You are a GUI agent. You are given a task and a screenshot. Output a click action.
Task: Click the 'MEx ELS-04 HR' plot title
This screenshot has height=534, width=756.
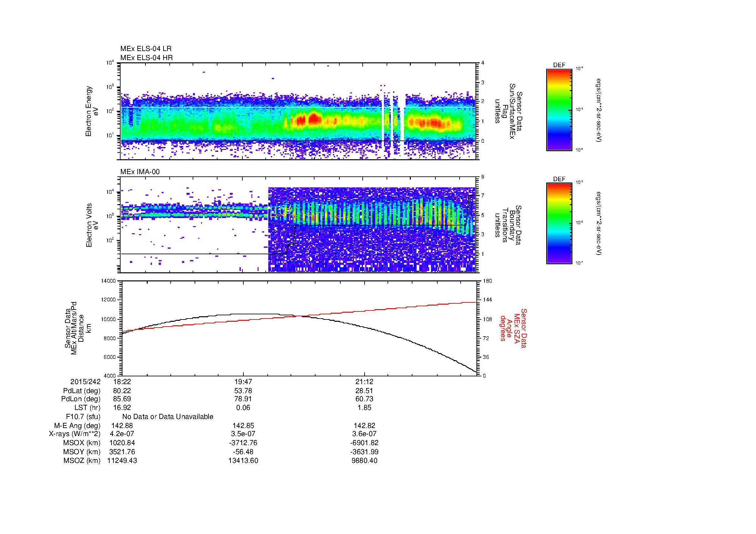(146, 58)
